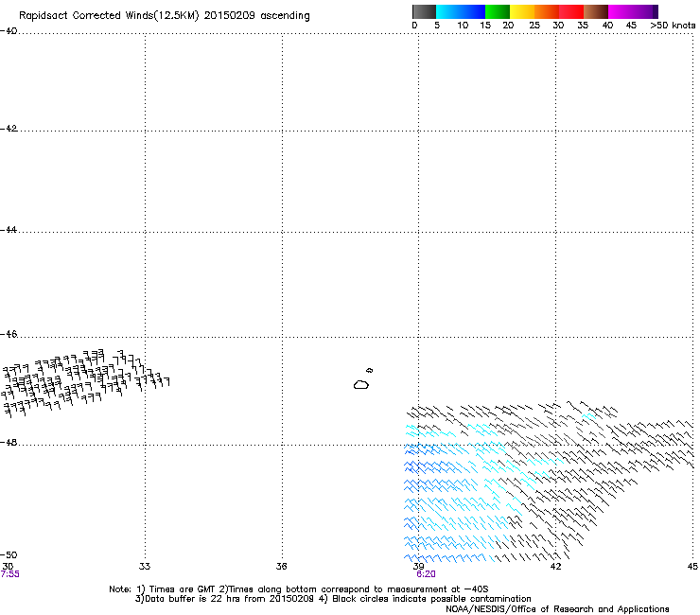Click the green 15-20 knots color swatch
Screen dimensions: 700x615
coord(498,11)
